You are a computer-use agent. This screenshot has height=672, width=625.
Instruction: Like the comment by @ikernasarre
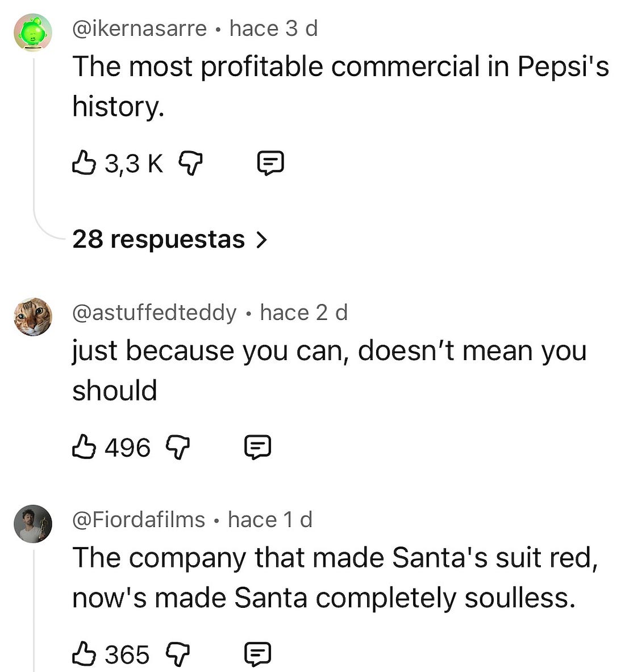click(84, 162)
